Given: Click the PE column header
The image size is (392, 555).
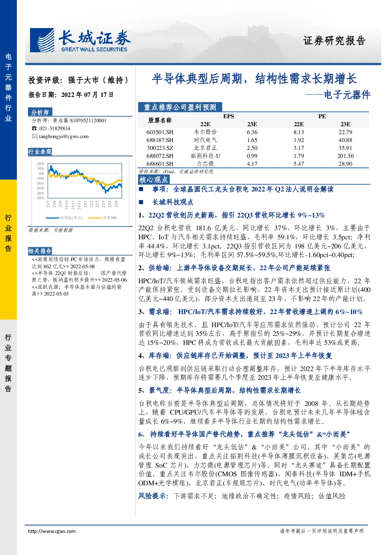Looking at the screenshot, I should (322, 116).
